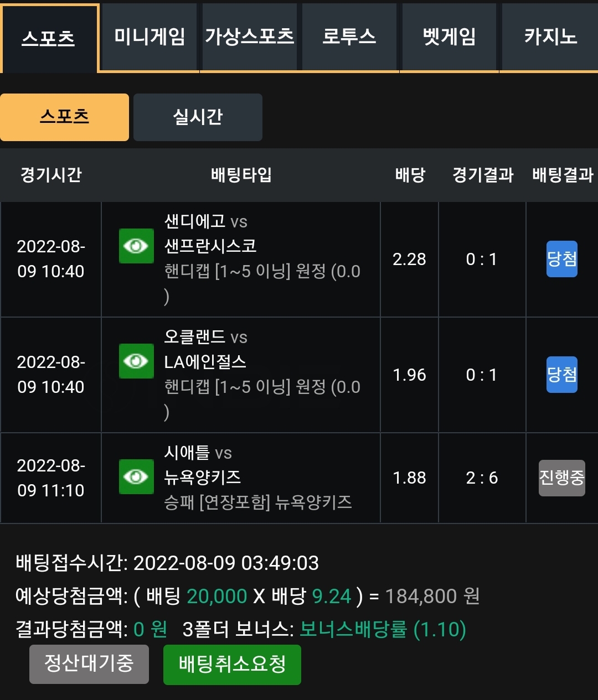598x700 pixels.
Task: Switch to the 실시간 sub-tab
Action: pos(198,117)
